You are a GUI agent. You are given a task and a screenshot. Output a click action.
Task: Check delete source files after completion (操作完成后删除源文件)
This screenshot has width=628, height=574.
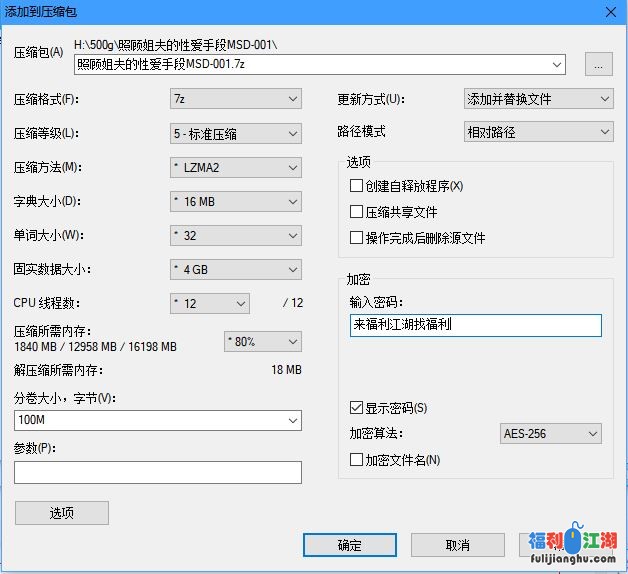tap(356, 238)
